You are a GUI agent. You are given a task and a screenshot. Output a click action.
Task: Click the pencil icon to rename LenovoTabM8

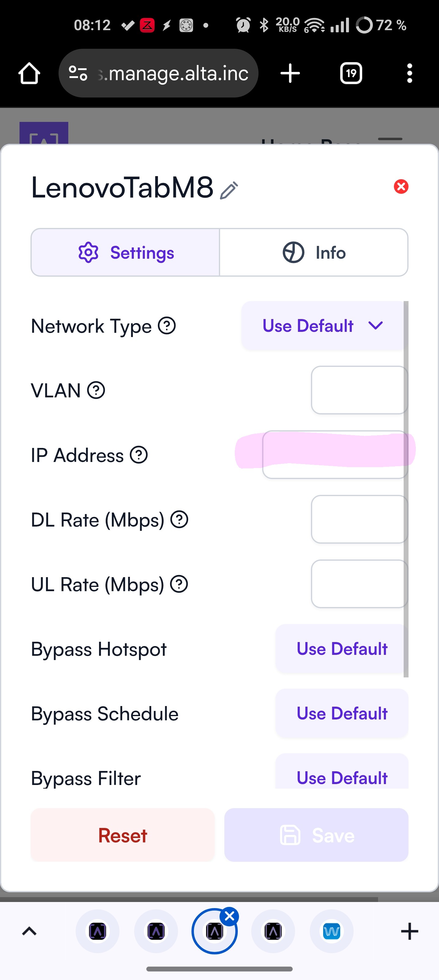pyautogui.click(x=229, y=190)
